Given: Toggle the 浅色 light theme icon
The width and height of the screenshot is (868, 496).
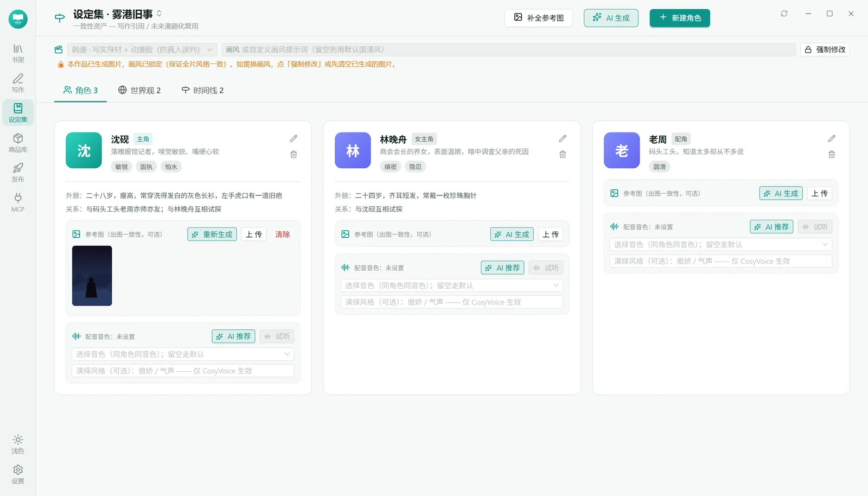Looking at the screenshot, I should click(18, 444).
